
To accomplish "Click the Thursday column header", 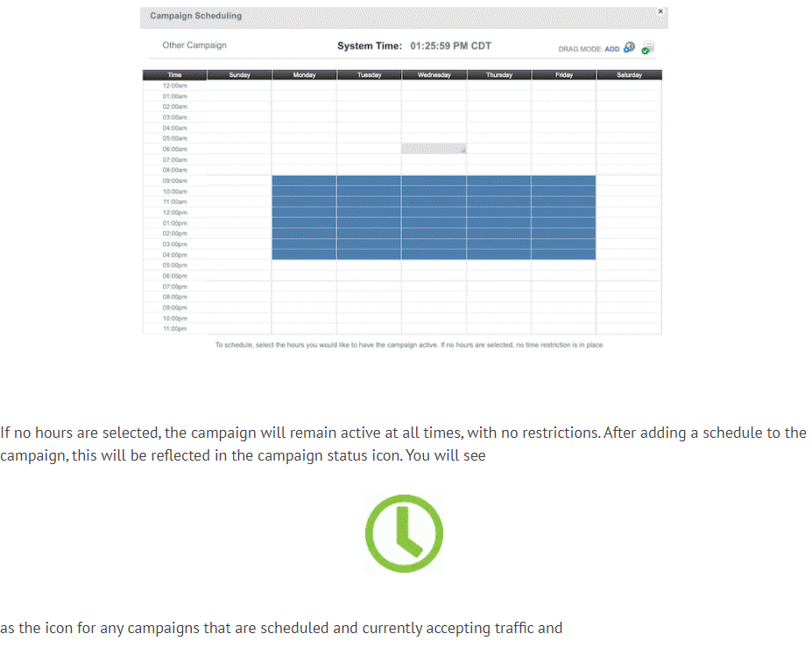I will (498, 75).
